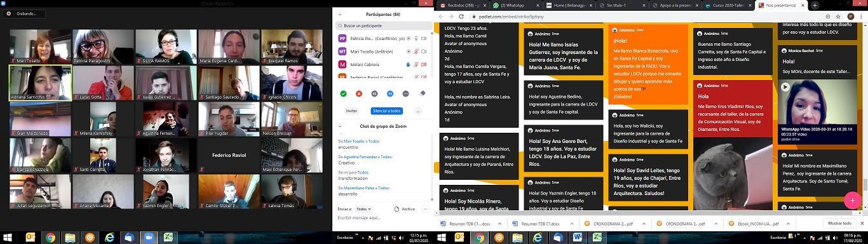Open the gray cat image in the Eros Vladimir Rios post
The width and height of the screenshot is (868, 244).
733,173
